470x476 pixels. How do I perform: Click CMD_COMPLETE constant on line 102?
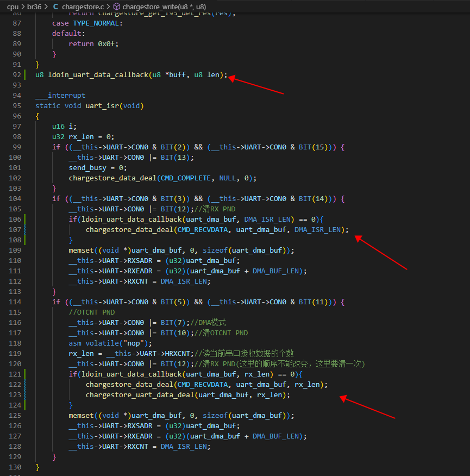pos(185,178)
